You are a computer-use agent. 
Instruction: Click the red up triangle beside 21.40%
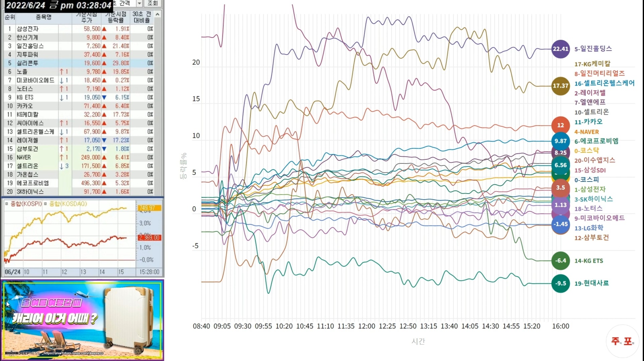(x=104, y=46)
